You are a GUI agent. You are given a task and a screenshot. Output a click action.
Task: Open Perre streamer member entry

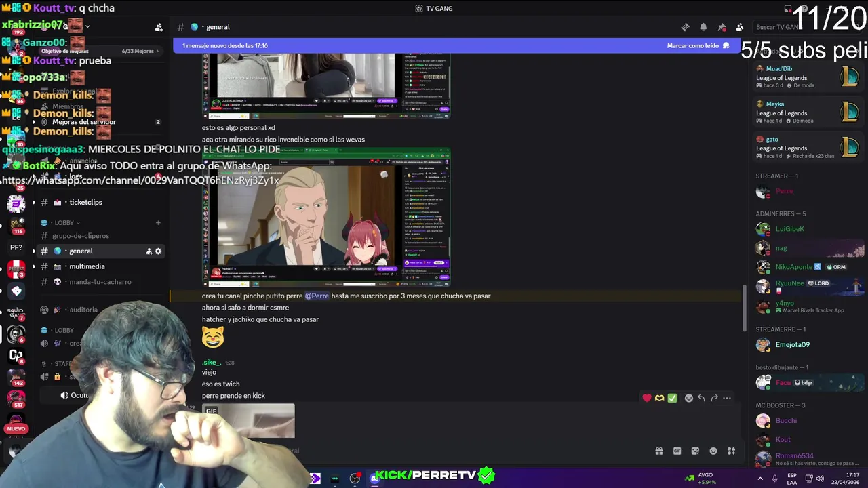(807, 191)
